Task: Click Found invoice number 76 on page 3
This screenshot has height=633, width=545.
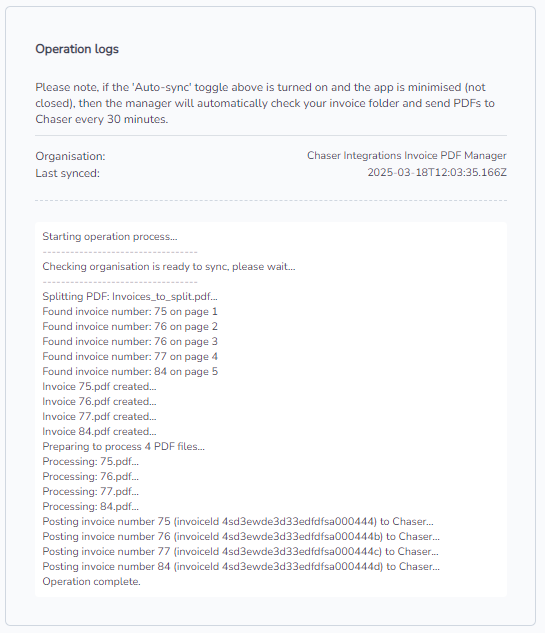Action: (130, 342)
